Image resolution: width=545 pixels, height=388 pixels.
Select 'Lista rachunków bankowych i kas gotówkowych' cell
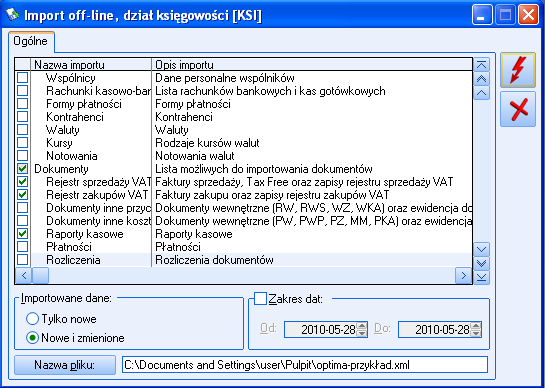312,91
